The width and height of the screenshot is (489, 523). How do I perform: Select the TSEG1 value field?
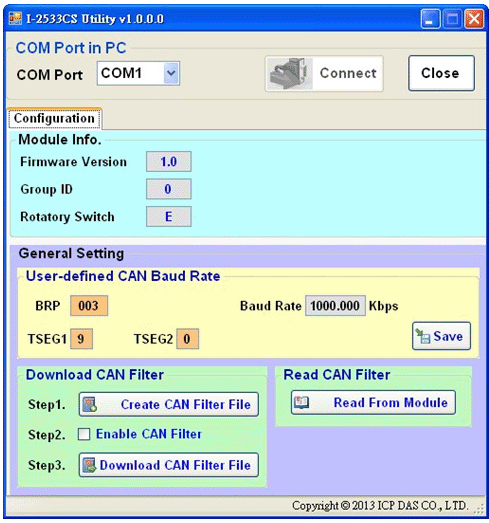coord(81,339)
